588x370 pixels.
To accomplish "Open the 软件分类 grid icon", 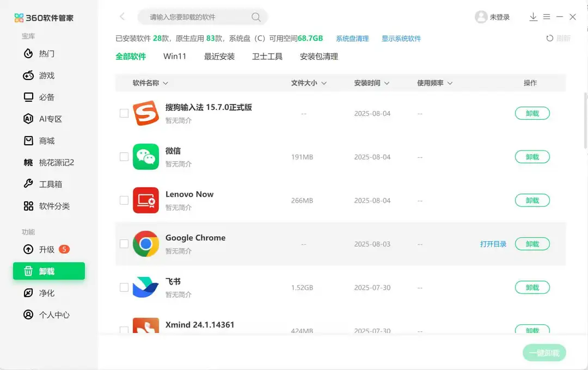I will 28,206.
